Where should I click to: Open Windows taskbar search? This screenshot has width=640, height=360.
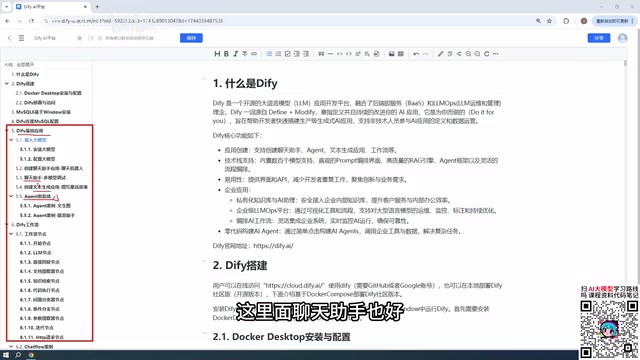[x=18, y=355]
